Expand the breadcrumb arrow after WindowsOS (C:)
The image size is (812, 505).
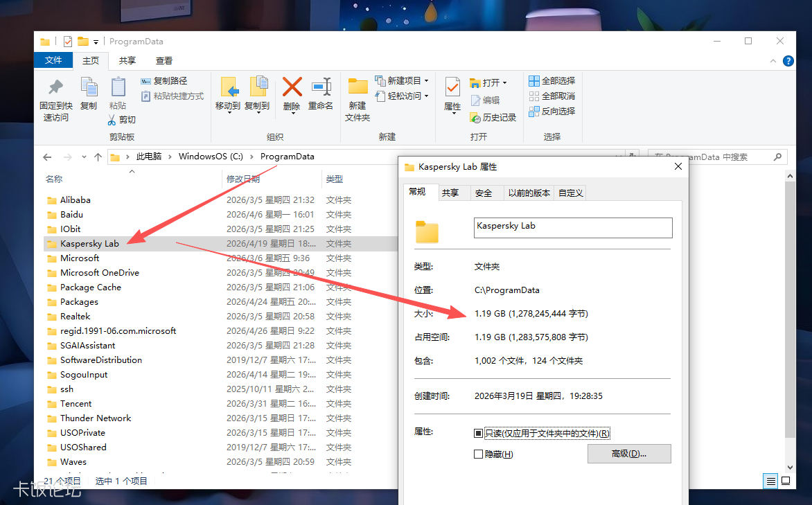251,157
